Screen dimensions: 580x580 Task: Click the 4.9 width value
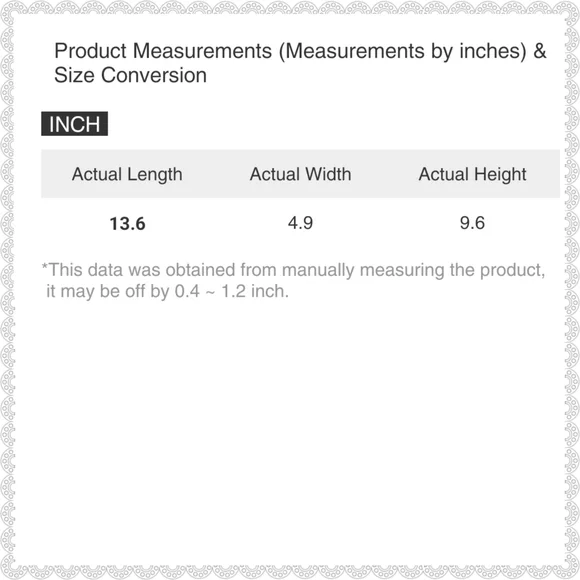[300, 223]
